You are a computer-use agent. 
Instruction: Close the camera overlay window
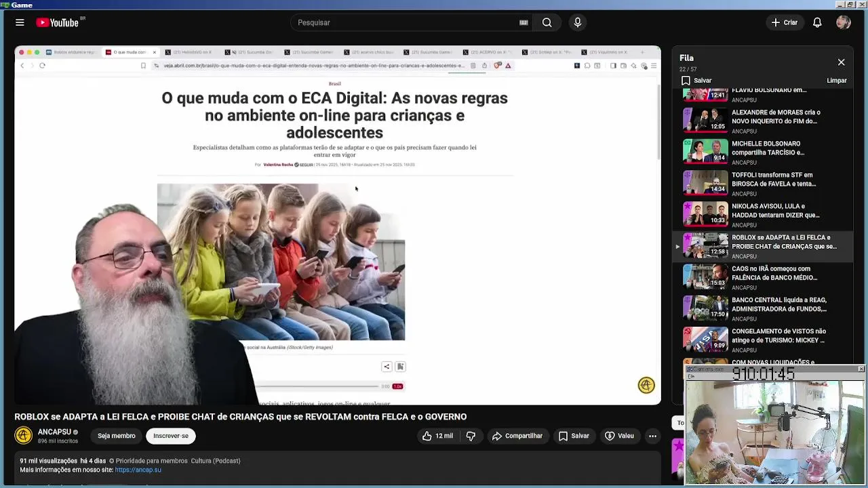(x=861, y=369)
